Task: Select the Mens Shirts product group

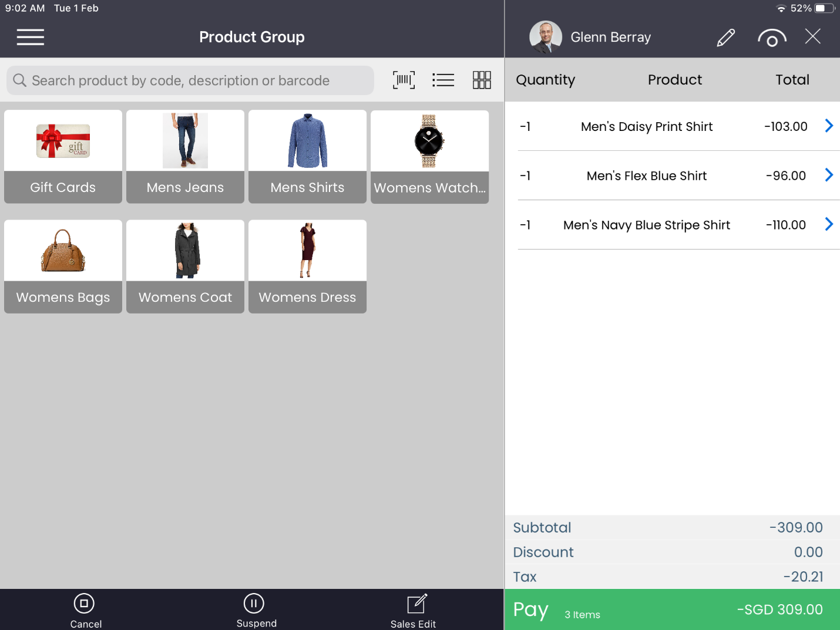Action: (x=307, y=156)
